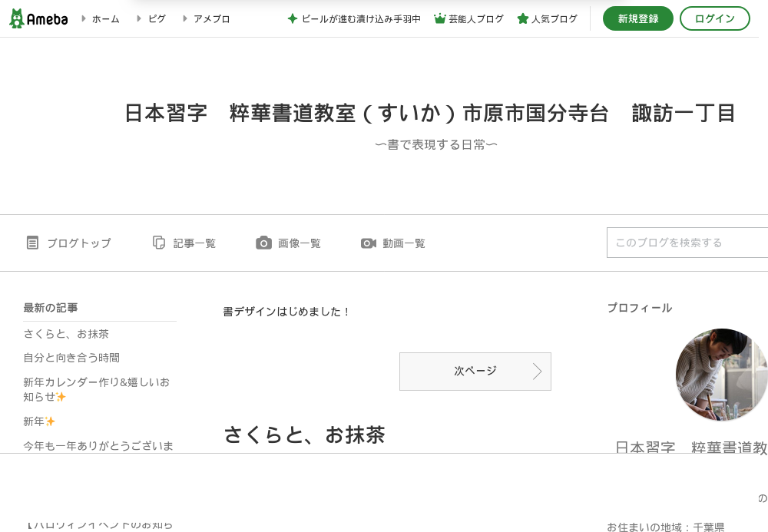Viewport: 768px width, 532px height.
Task: Click the プロフィール heading
Action: [x=640, y=308]
